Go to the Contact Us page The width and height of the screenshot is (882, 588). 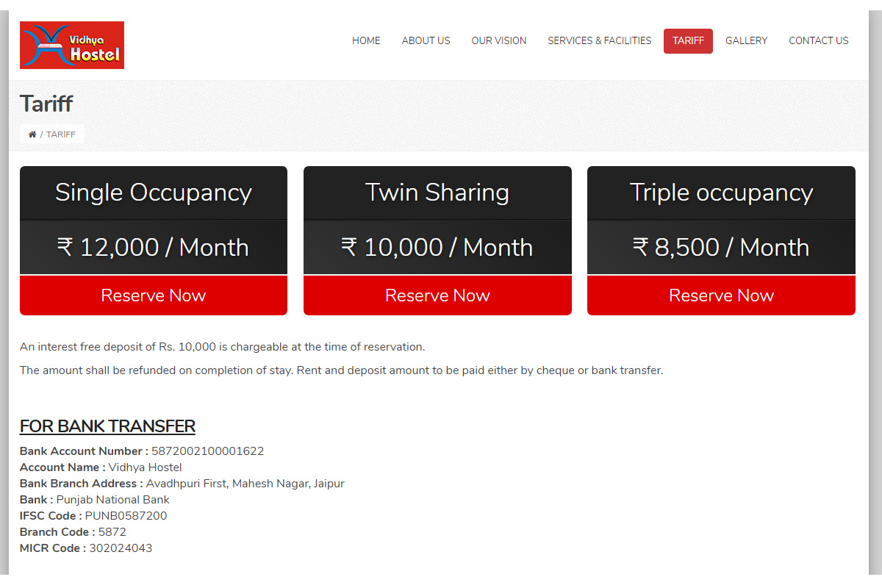[818, 41]
